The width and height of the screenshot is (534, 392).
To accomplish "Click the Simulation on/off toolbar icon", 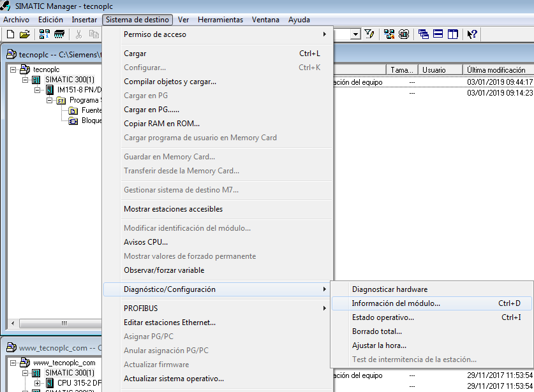I will [404, 34].
